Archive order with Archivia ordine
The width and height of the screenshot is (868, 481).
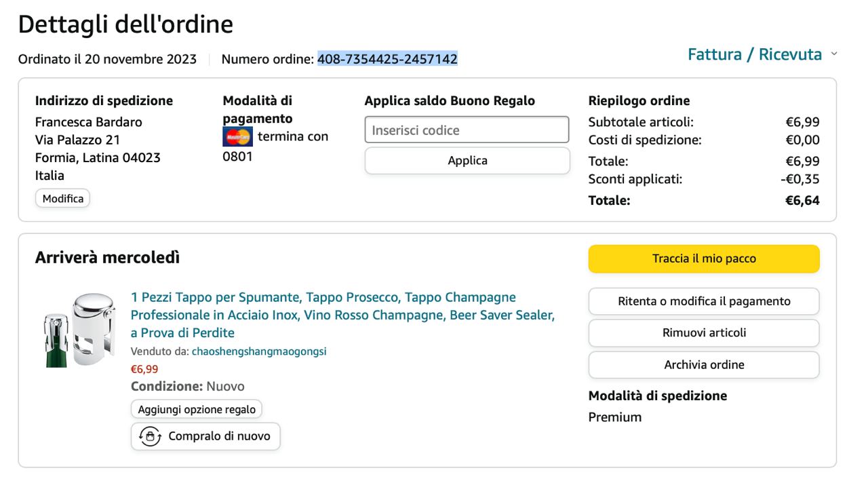coord(703,365)
